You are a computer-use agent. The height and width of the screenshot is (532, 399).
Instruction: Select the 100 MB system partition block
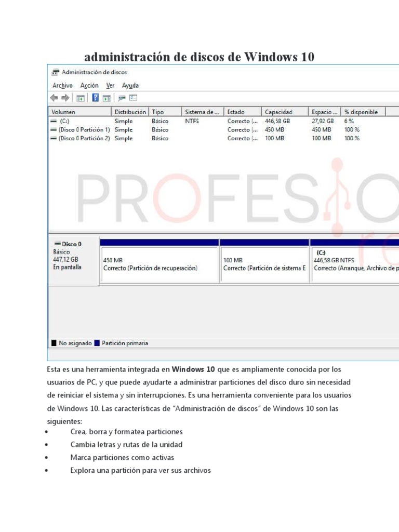coord(264,261)
